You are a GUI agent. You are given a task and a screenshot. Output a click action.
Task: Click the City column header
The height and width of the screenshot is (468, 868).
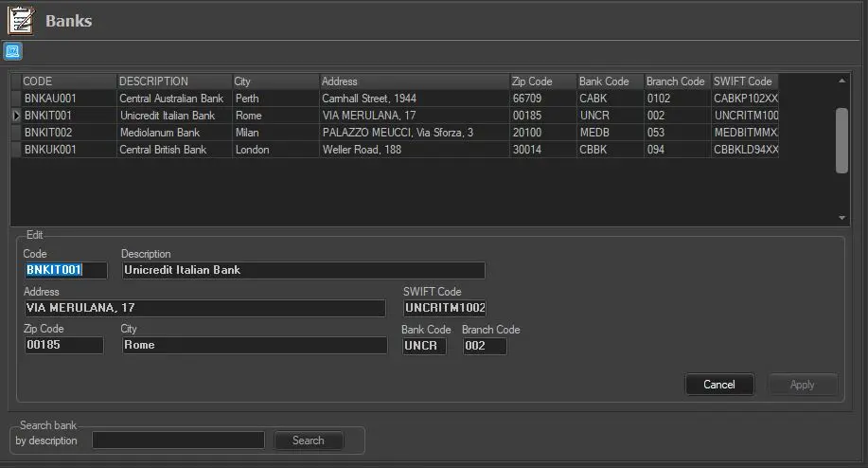click(275, 81)
